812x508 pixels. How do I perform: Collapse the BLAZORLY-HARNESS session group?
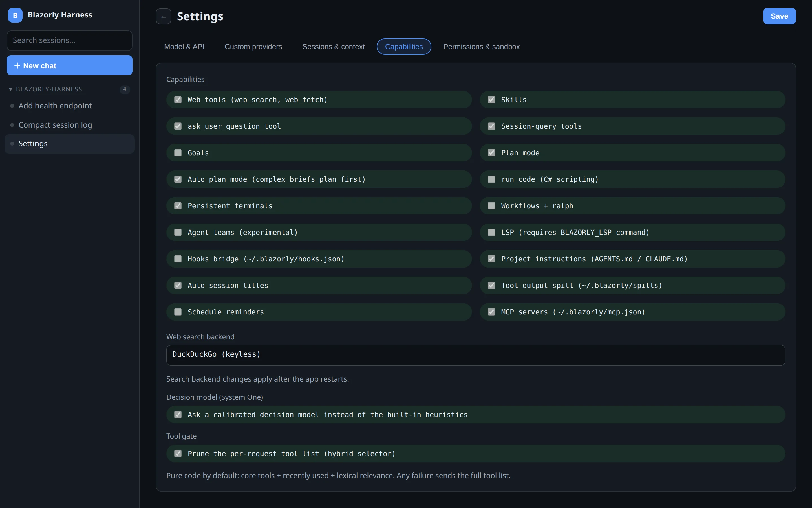click(10, 89)
